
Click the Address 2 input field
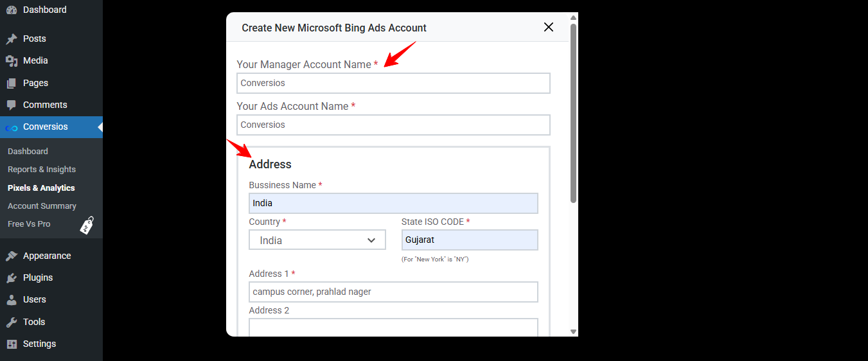point(393,328)
